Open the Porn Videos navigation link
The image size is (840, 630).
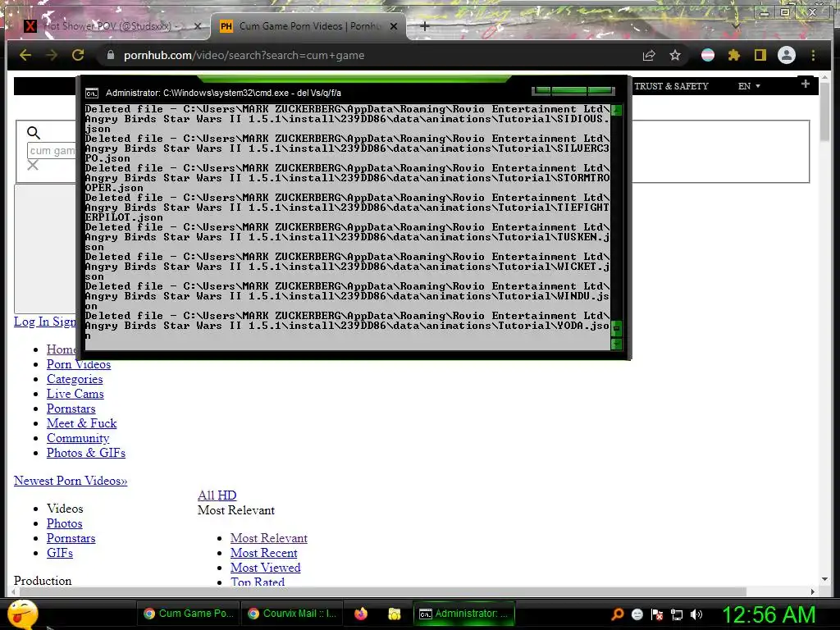point(79,364)
